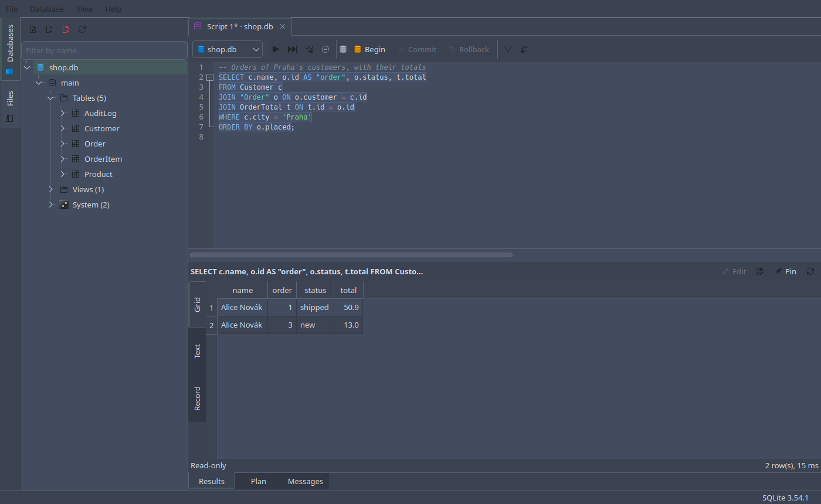The image size is (821, 504).
Task: Select the Grid view tab
Action: (197, 305)
